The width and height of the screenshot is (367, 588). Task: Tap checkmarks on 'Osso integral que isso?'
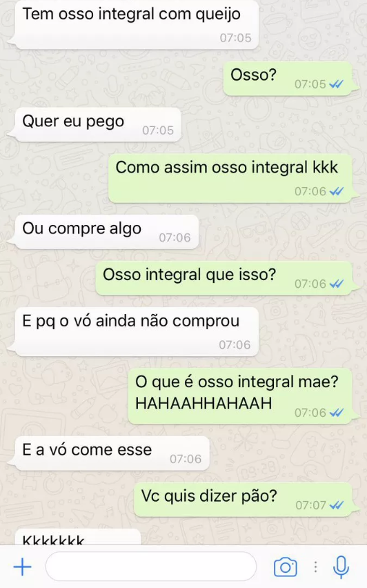(x=336, y=284)
